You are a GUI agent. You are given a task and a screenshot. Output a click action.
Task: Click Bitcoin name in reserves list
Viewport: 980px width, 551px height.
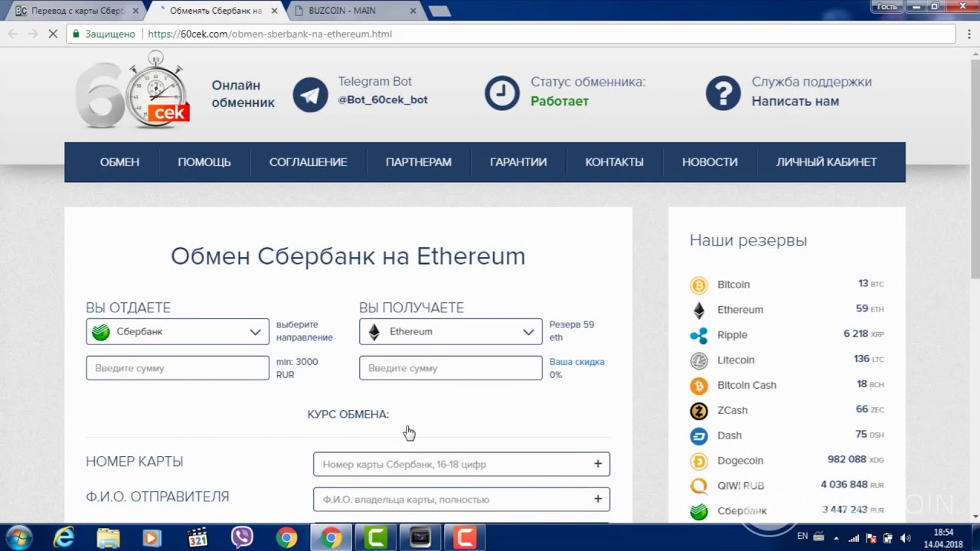pyautogui.click(x=733, y=285)
